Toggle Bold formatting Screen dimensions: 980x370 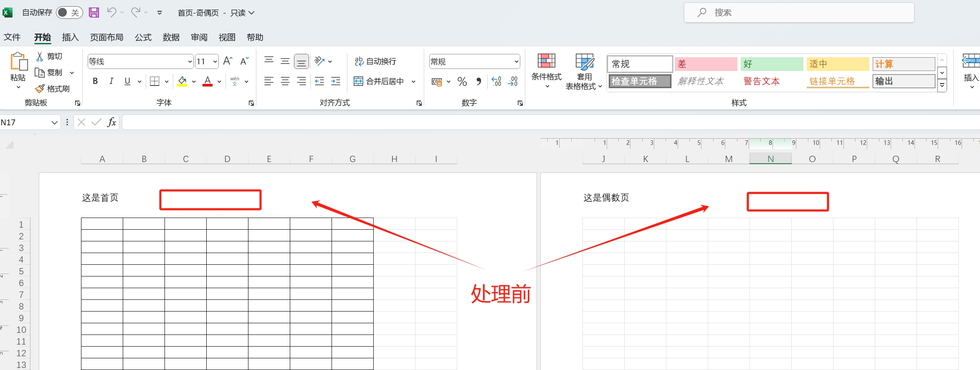click(95, 81)
